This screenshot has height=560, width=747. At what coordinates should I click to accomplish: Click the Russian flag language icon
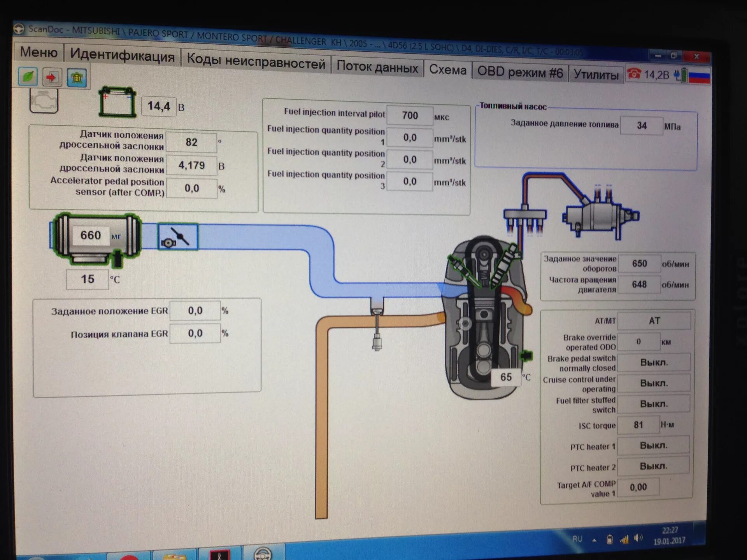[699, 76]
